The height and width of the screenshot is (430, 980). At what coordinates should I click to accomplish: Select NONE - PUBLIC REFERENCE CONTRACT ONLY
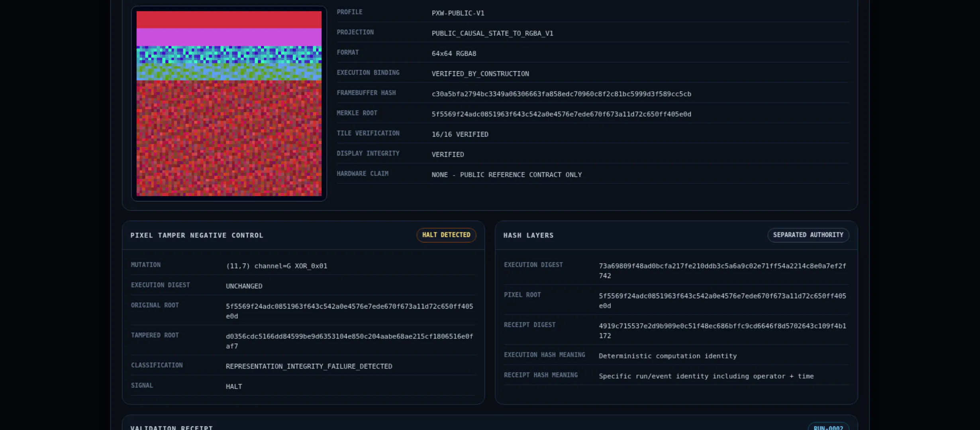tap(506, 175)
